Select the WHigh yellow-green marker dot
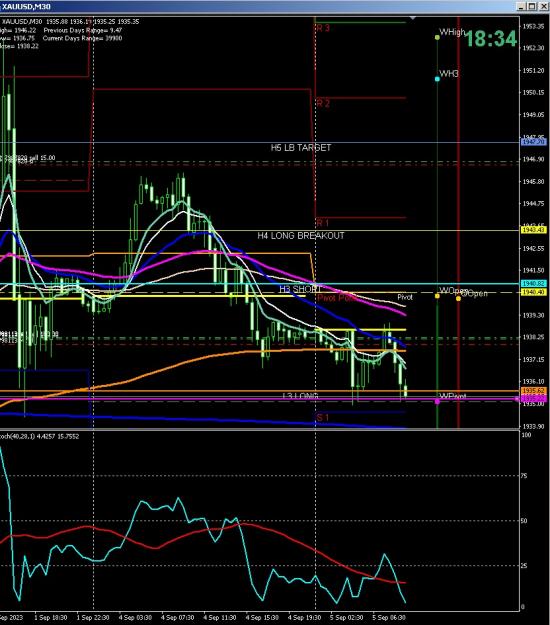This screenshot has width=550, height=625. coord(437,37)
